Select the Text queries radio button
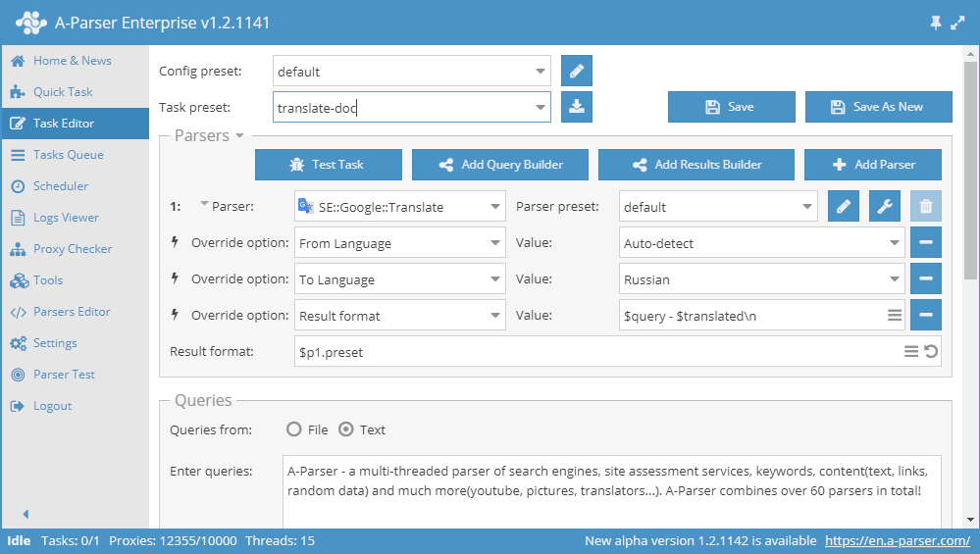Image resolution: width=980 pixels, height=554 pixels. [x=346, y=429]
